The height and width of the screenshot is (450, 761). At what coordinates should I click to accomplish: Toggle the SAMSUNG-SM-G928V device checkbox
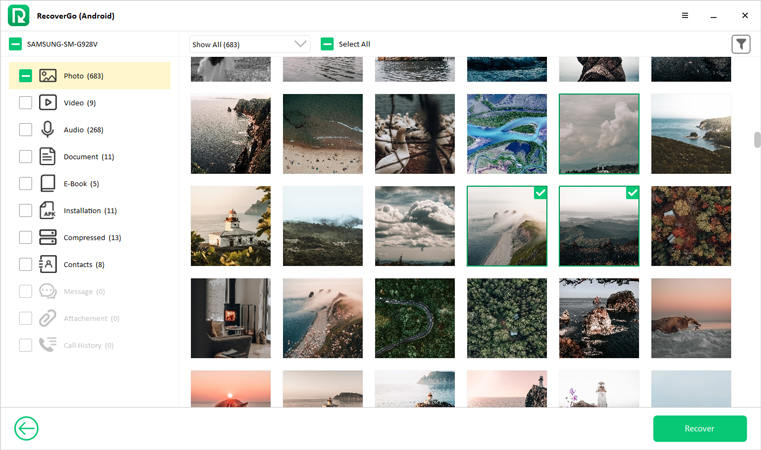pyautogui.click(x=15, y=44)
